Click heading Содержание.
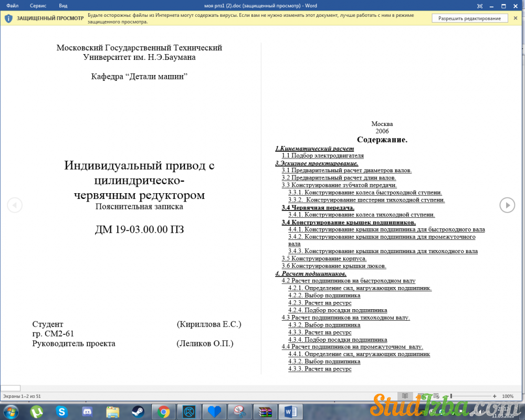Viewport: 525px width, 420px height. pyautogui.click(x=382, y=139)
